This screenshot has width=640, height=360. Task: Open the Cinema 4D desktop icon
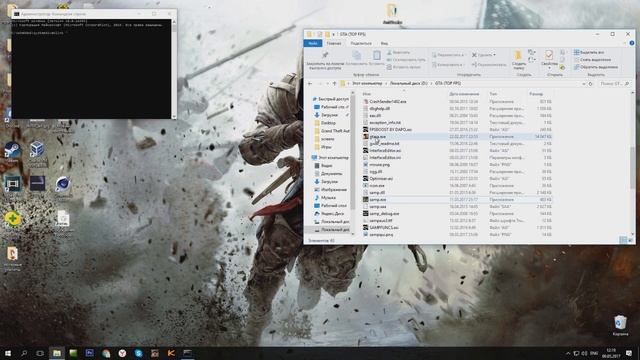pos(62,187)
